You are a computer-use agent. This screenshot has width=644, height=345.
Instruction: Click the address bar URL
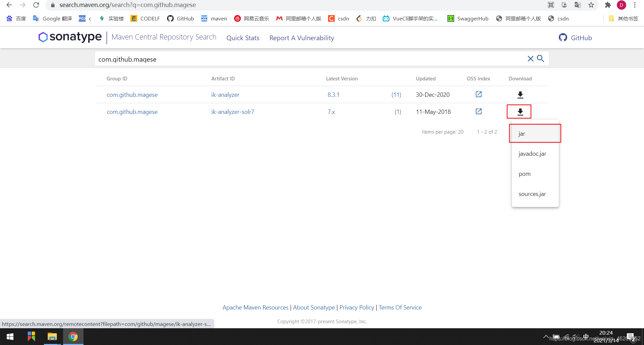tap(127, 5)
